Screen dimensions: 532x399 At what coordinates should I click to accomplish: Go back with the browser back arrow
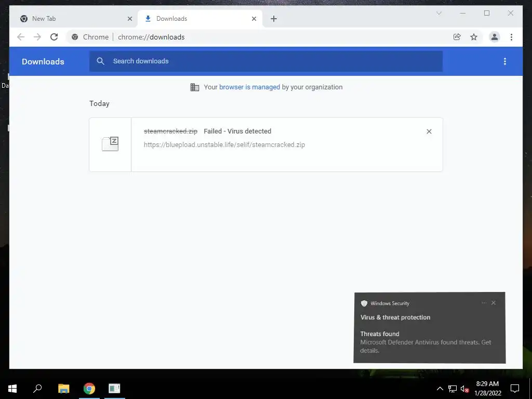click(21, 37)
